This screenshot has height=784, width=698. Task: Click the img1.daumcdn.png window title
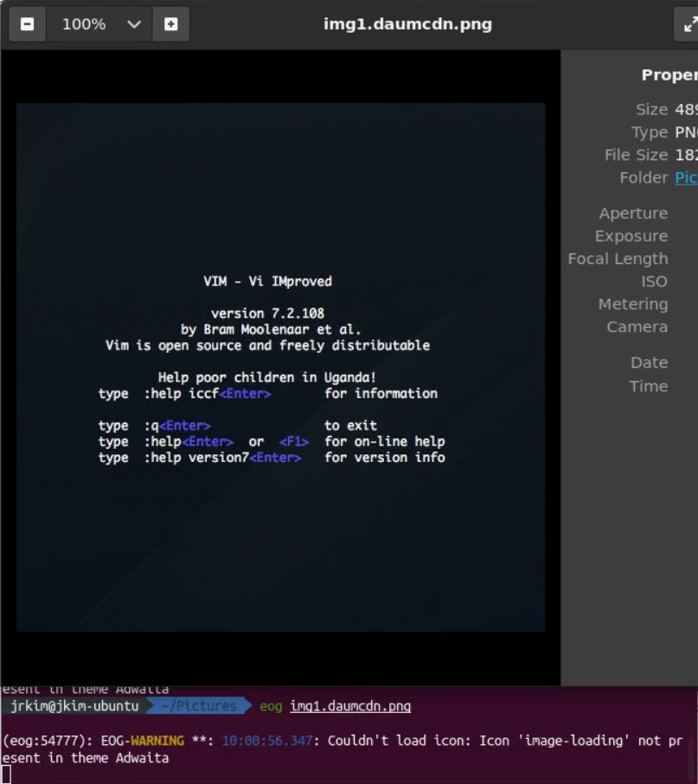407,24
